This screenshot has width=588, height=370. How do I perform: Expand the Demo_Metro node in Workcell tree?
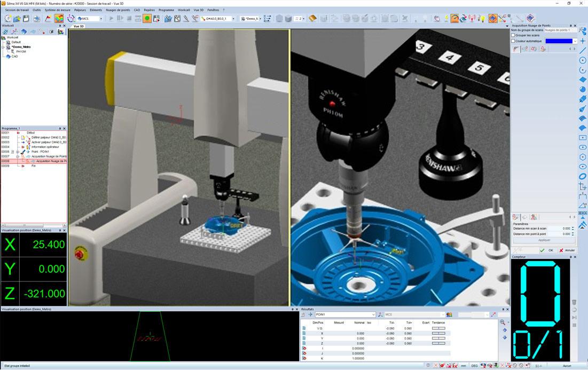(3, 47)
